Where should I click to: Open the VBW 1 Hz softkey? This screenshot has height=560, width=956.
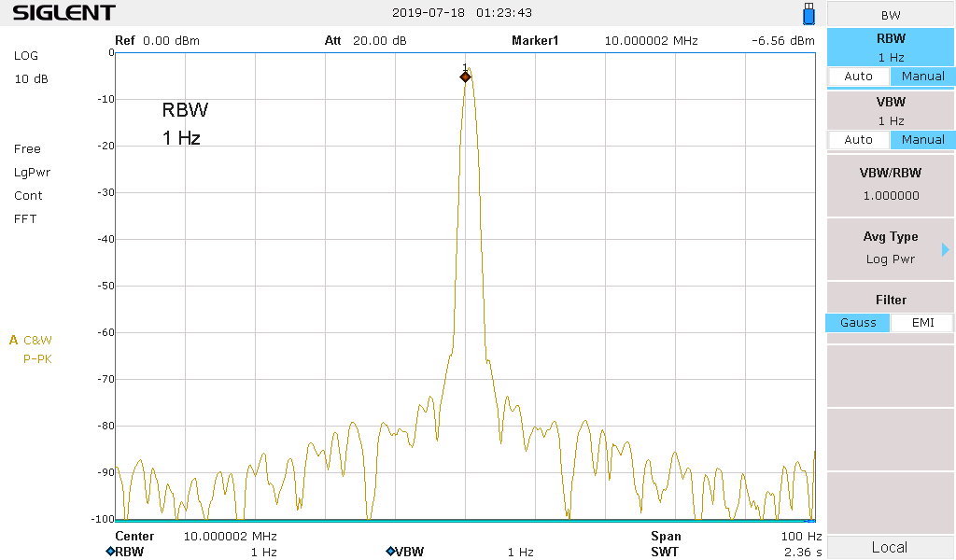click(x=890, y=110)
